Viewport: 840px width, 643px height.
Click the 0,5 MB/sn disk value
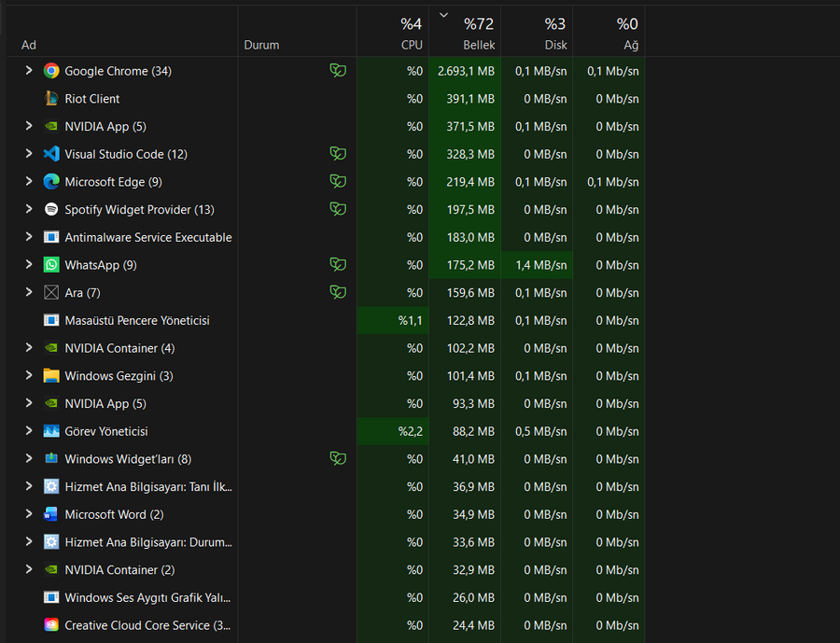click(541, 431)
